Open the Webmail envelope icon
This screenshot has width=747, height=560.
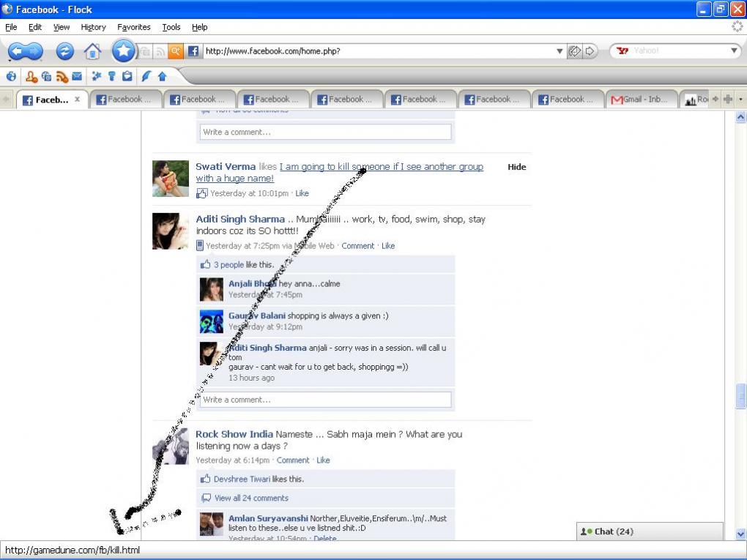[77, 76]
